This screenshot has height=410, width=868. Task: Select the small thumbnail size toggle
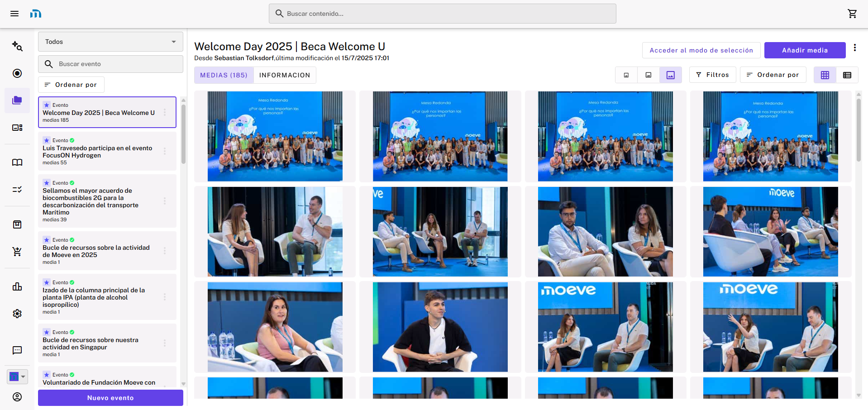[x=626, y=75]
